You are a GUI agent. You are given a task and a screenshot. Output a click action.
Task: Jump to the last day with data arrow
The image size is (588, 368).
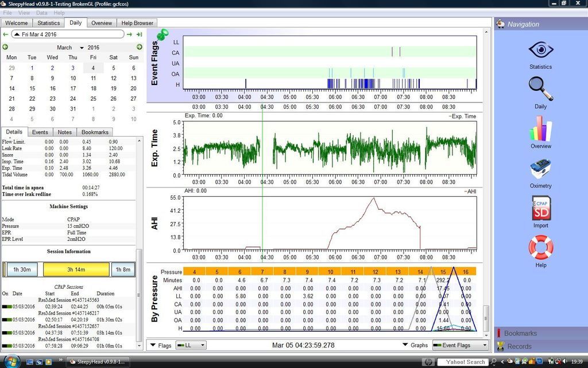[139, 34]
